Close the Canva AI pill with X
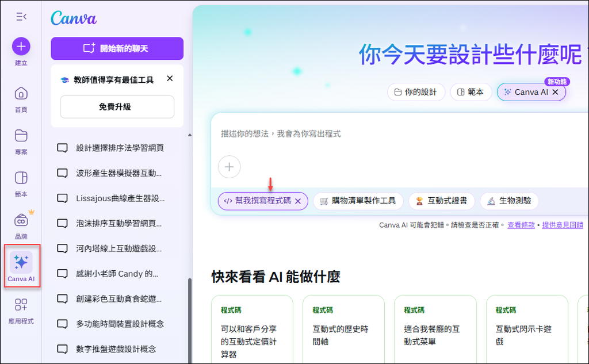The width and height of the screenshot is (589, 364). click(555, 92)
